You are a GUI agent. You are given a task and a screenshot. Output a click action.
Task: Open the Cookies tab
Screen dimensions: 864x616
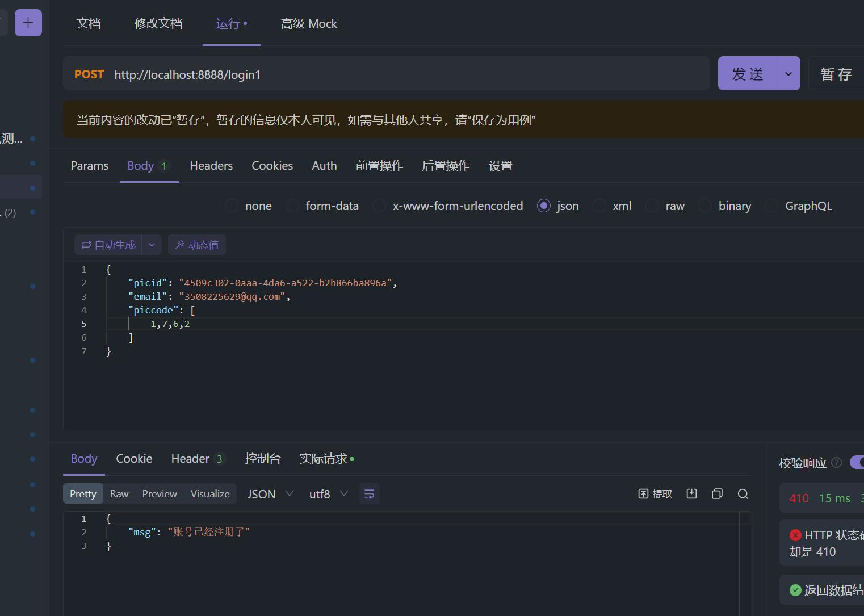272,166
